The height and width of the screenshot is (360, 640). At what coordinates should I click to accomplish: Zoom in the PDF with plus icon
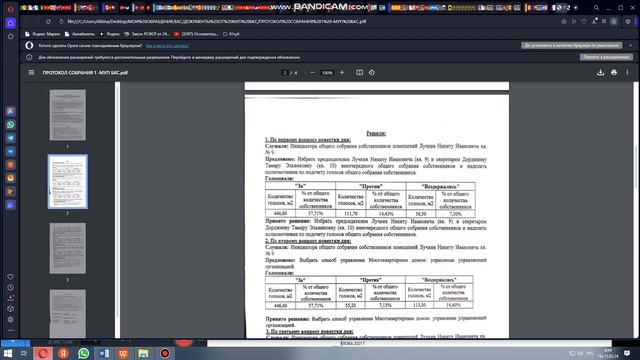pyautogui.click(x=342, y=73)
